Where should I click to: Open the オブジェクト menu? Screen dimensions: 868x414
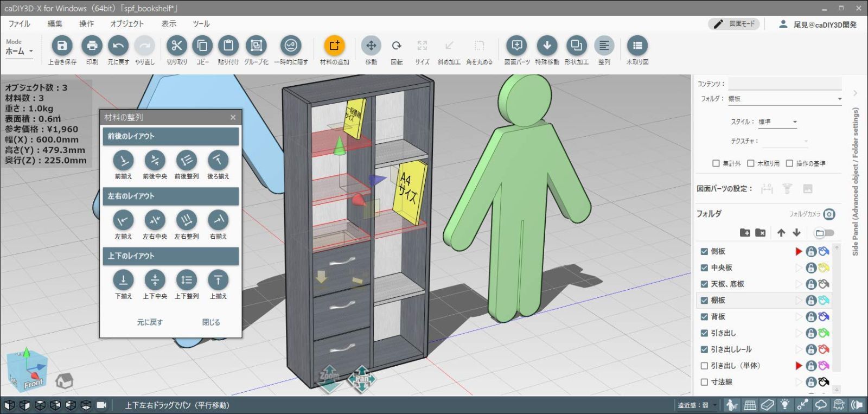[x=127, y=24]
